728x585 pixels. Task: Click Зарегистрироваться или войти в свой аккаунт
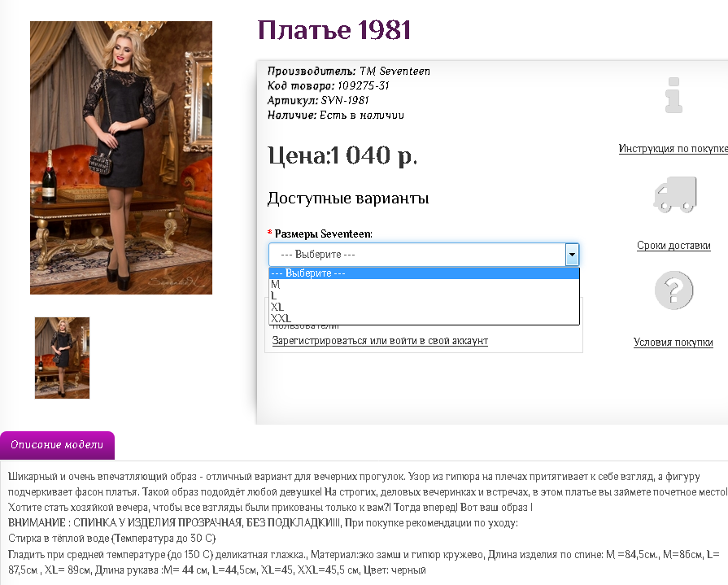click(x=380, y=341)
